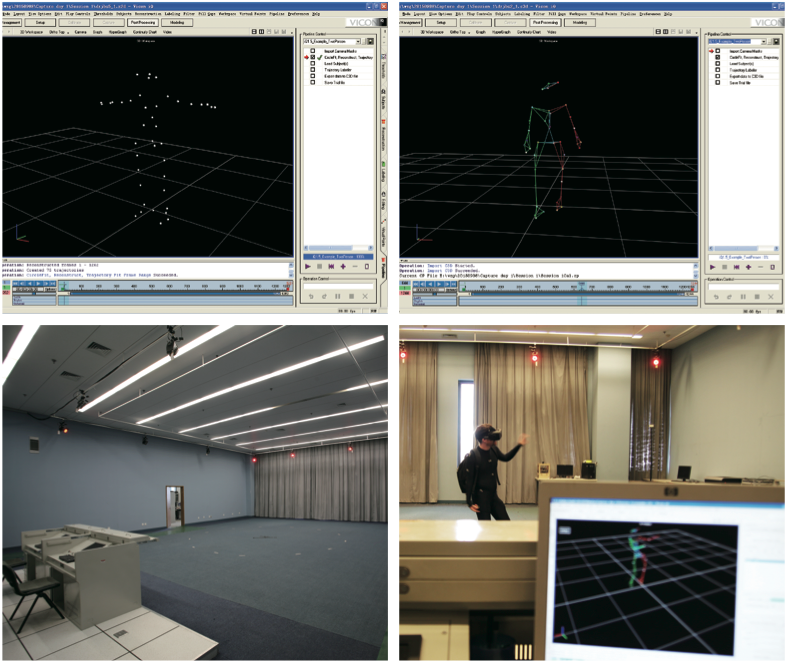787x664 pixels.
Task: Open Pipeline menu in marker-cloud window
Action: point(277,14)
